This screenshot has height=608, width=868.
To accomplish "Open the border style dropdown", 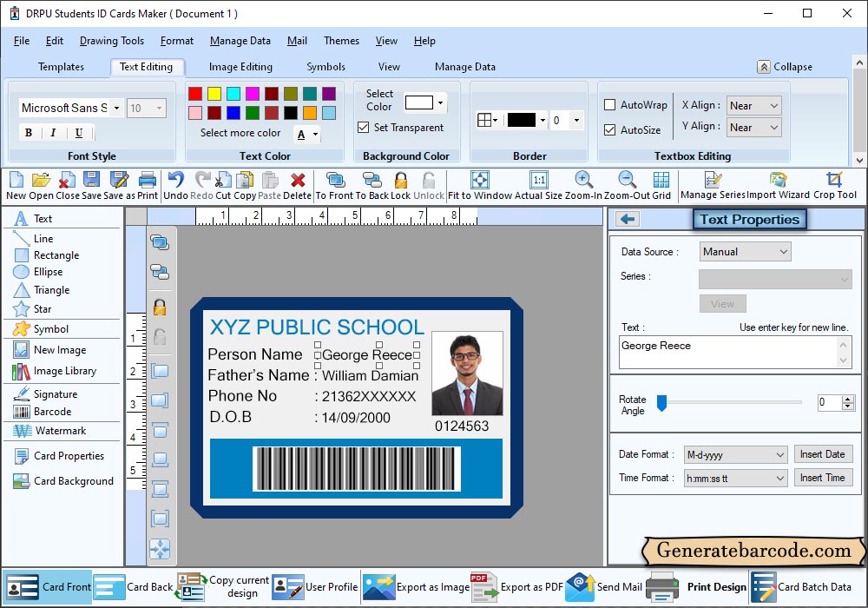I will 487,120.
